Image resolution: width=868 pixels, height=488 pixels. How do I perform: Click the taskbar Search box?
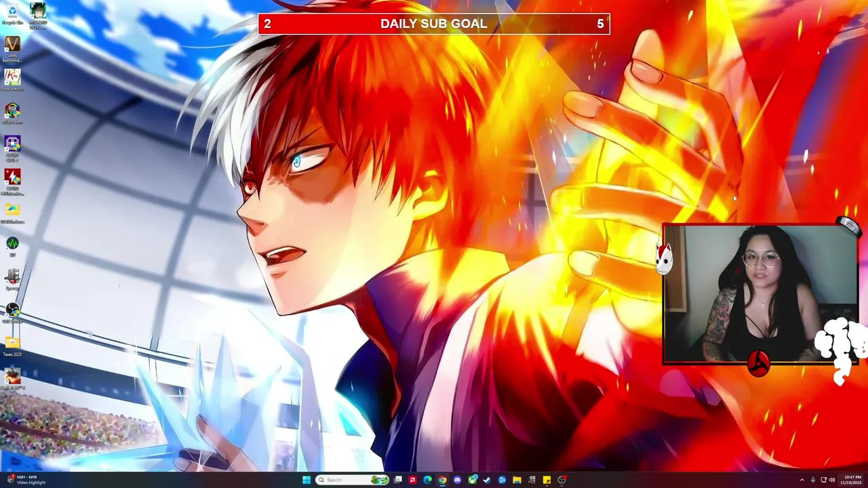353,480
